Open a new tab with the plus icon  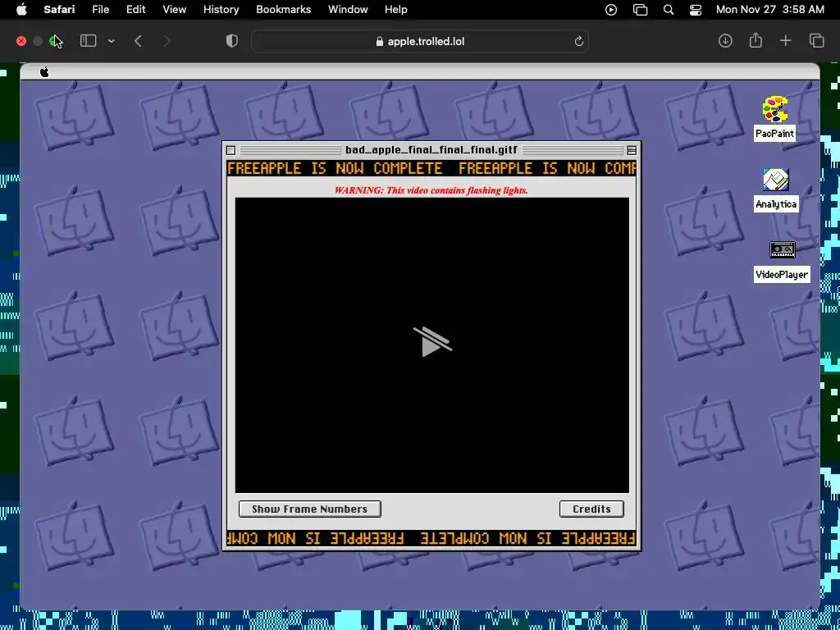coord(785,41)
